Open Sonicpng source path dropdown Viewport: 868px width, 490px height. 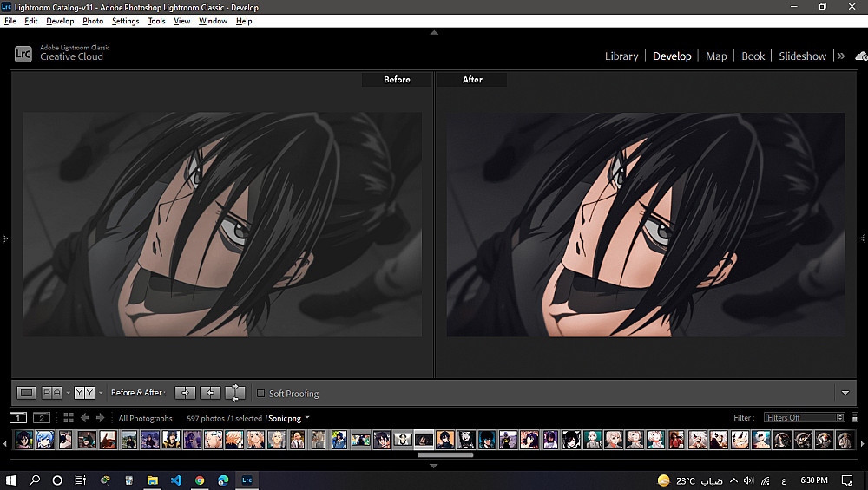[x=307, y=418]
